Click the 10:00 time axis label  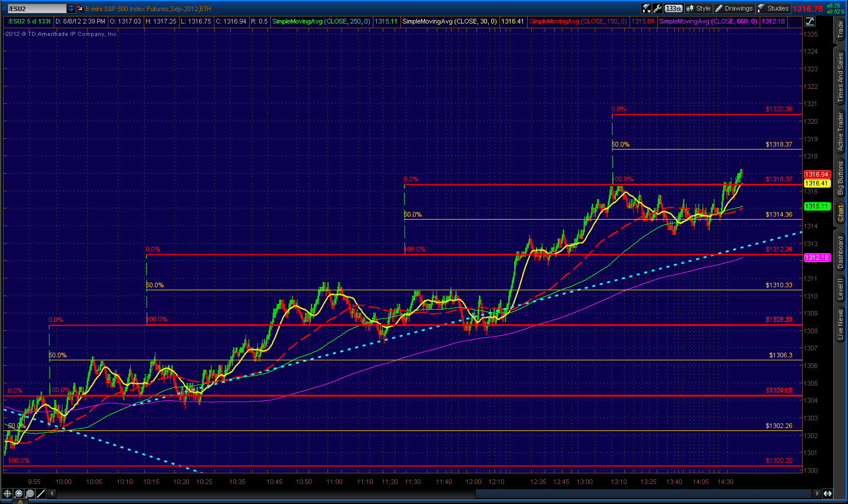(64, 482)
